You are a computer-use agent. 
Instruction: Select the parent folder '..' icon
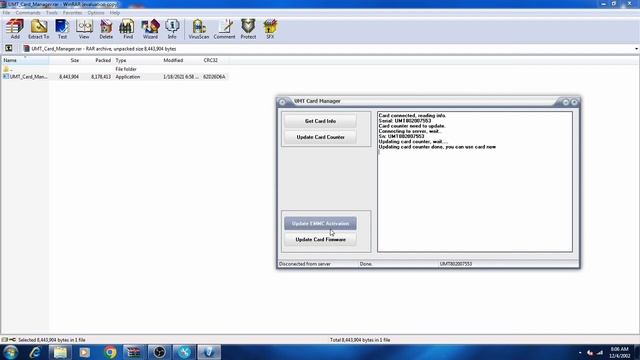click(6, 69)
